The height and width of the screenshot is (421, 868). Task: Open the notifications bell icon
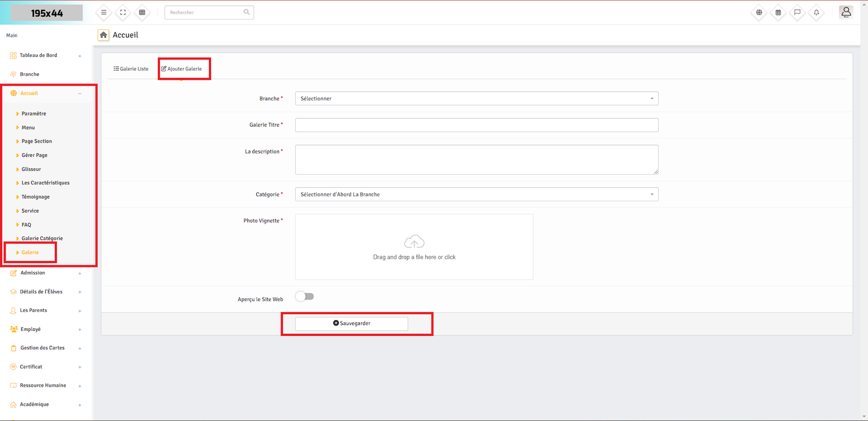[x=816, y=12]
